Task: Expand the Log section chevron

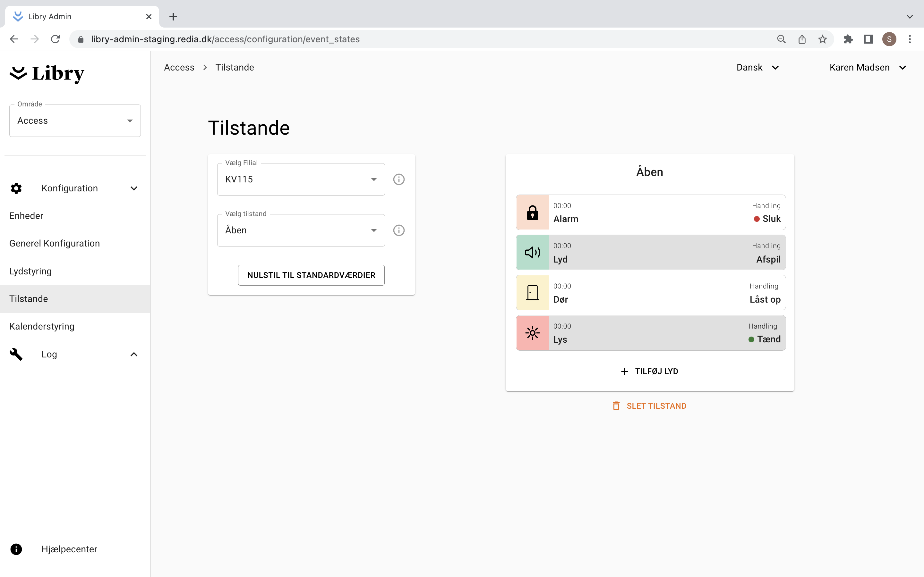Action: (x=134, y=354)
